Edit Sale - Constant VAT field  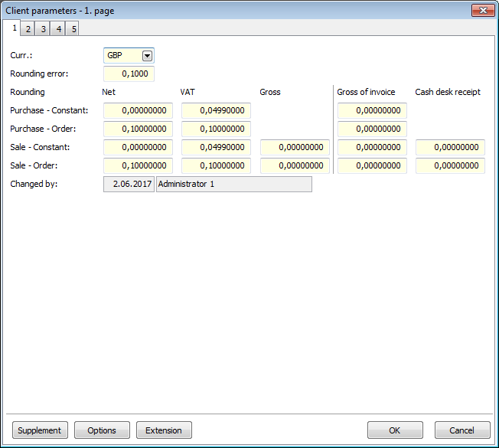click(216, 148)
